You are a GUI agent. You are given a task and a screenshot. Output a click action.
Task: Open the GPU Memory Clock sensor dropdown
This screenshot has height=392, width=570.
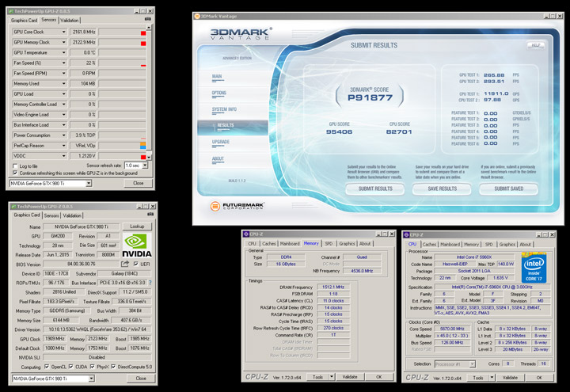click(63, 42)
